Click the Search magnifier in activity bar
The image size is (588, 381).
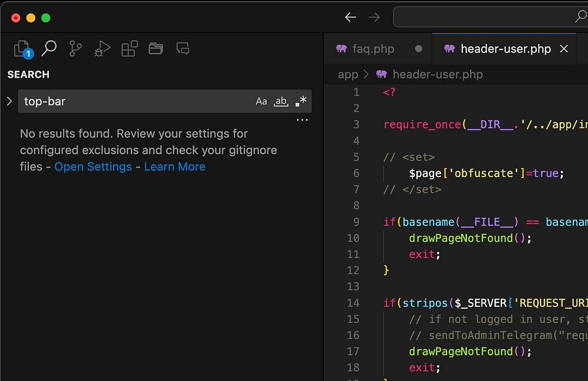coord(49,48)
